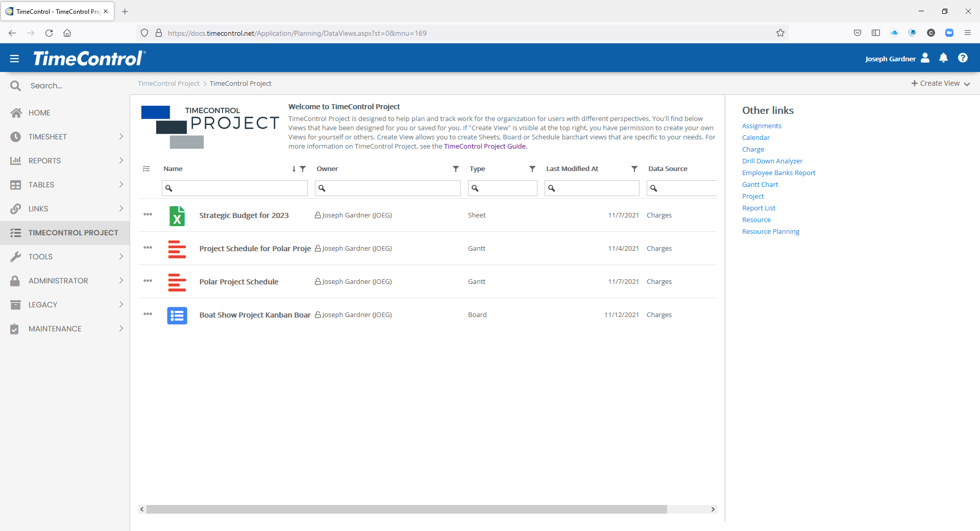
Task: Expand the LINKS menu chevron
Action: point(121,208)
